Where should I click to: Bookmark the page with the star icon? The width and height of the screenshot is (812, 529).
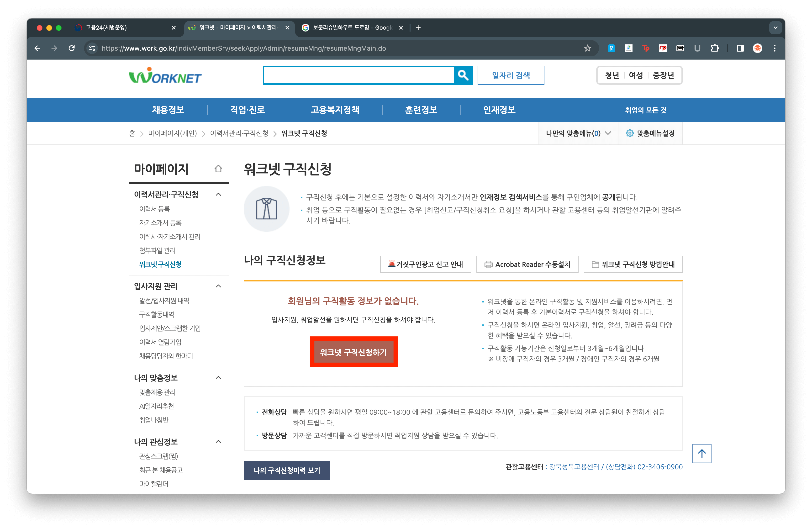587,48
